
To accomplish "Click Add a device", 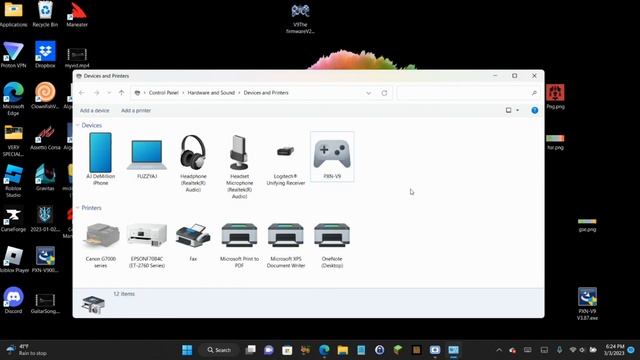I will pyautogui.click(x=94, y=111).
